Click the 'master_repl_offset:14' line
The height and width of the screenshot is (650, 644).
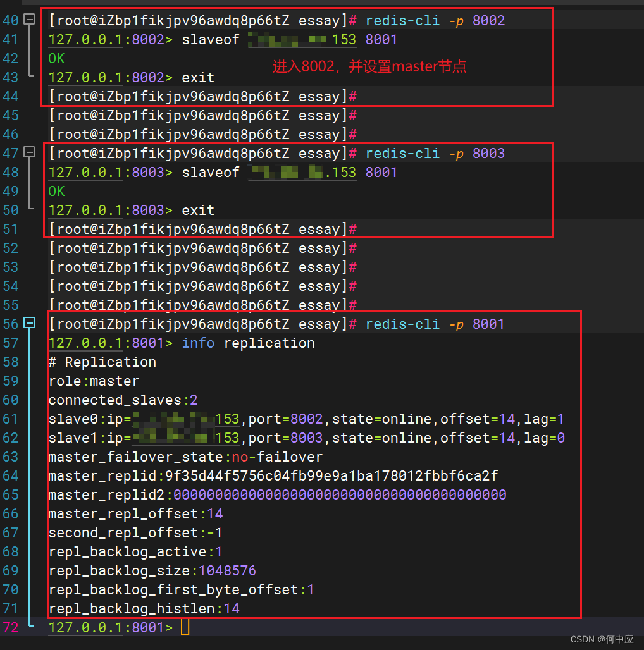pos(135,513)
